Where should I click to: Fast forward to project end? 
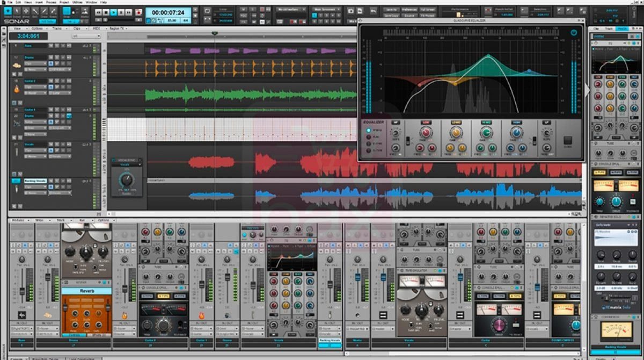(x=128, y=12)
